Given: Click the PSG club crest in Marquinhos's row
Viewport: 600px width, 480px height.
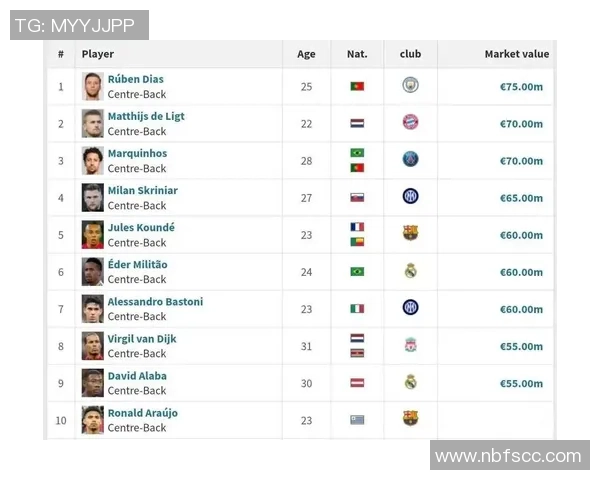Looking at the screenshot, I should tap(410, 160).
